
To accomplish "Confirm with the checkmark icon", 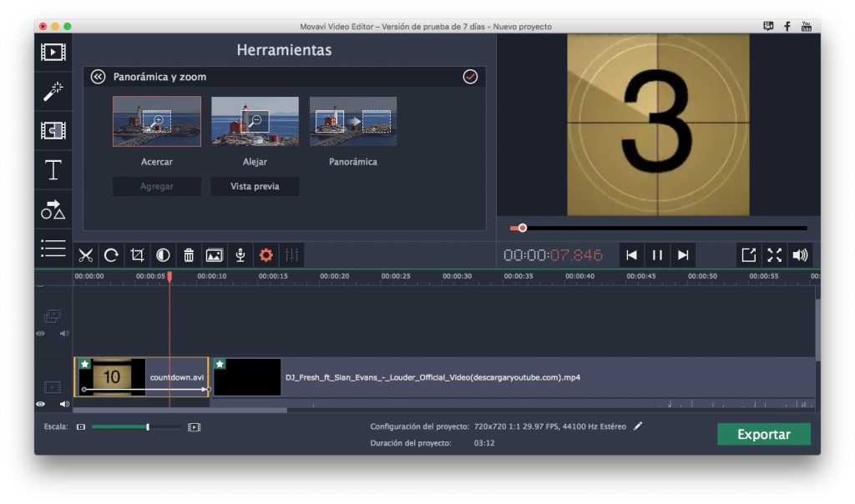I will 470,77.
